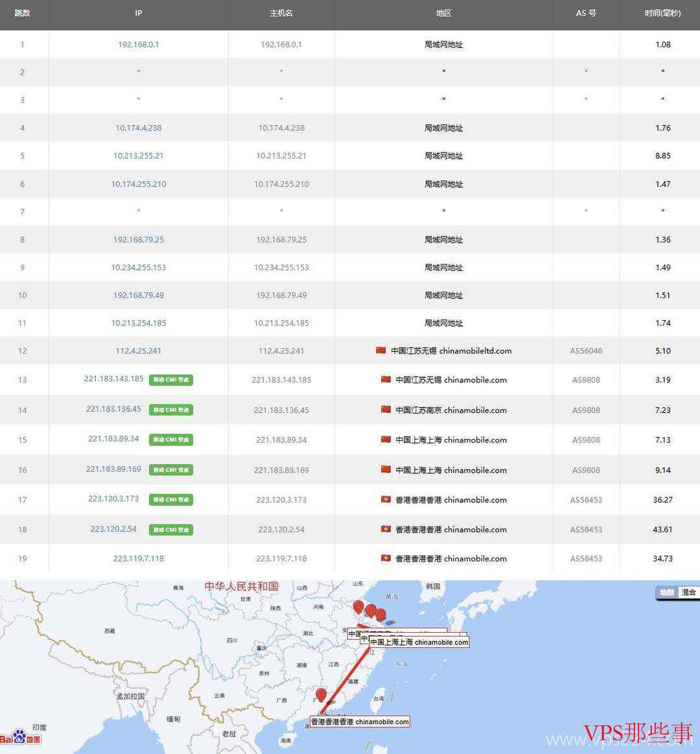Open the 223.120.3.173 IP link in hop 17
Image resolution: width=700 pixels, height=754 pixels.
tap(113, 499)
